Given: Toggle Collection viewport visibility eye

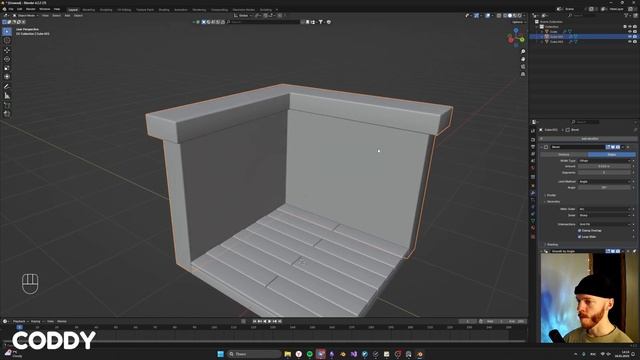Looking at the screenshot, I should [630, 27].
